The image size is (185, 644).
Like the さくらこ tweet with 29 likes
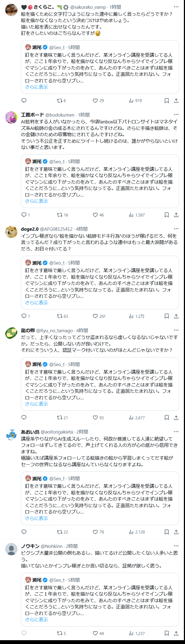coord(95,101)
